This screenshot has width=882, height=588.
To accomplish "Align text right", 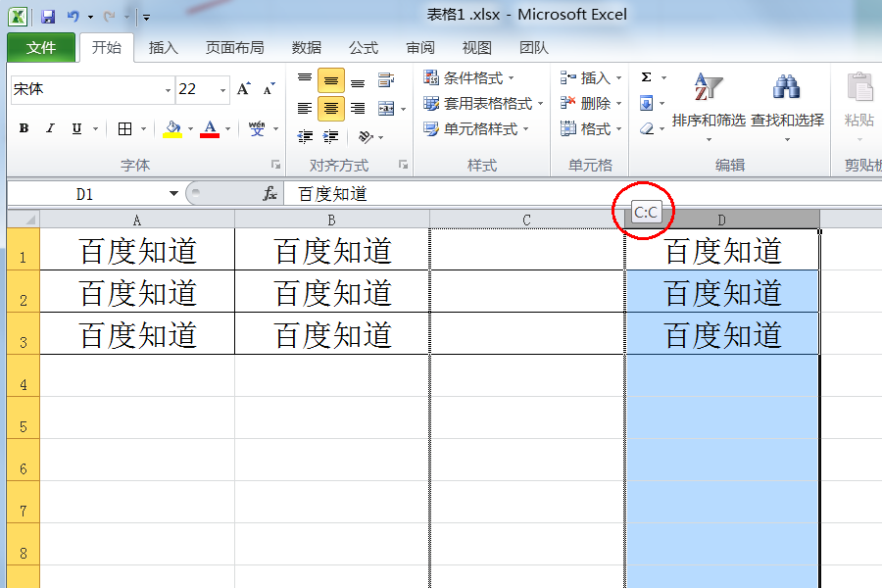I will 358,108.
